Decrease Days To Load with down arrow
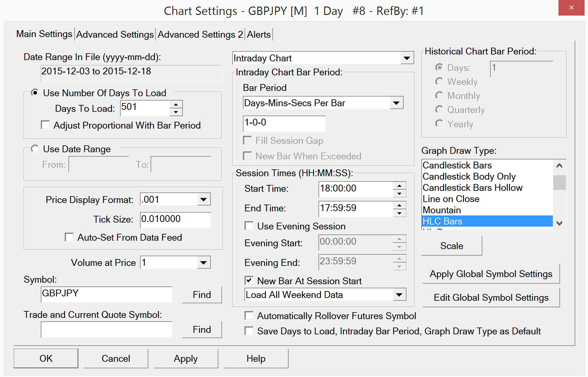 point(176,112)
